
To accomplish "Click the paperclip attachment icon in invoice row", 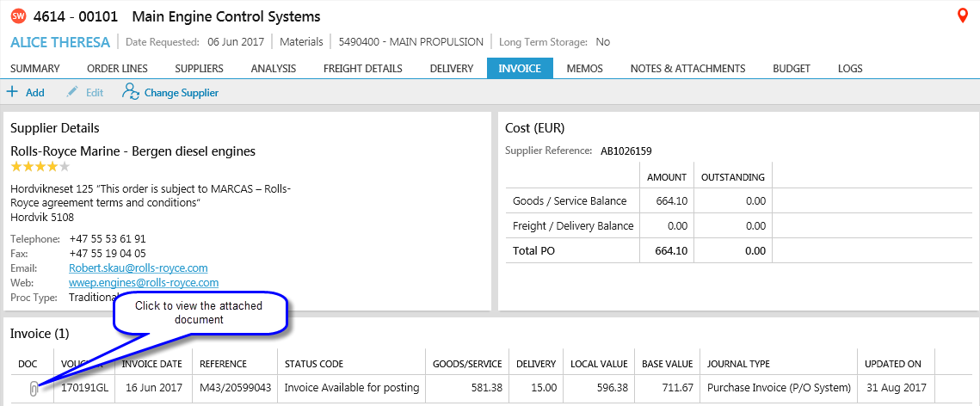I will coord(34,389).
